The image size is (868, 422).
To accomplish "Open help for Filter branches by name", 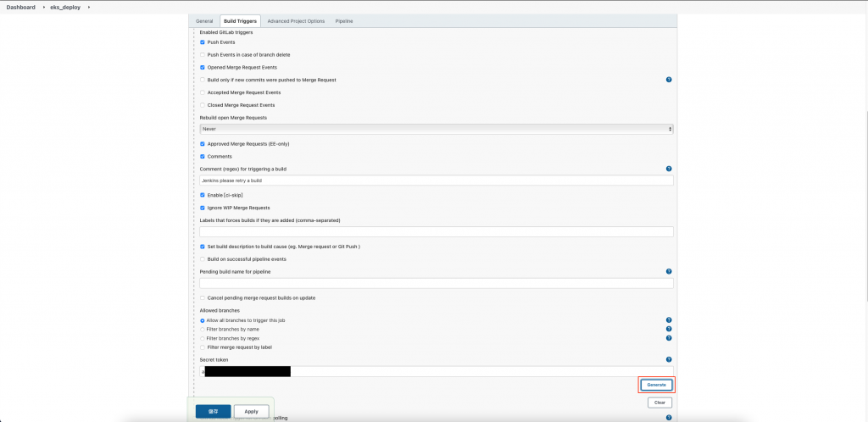I will (x=669, y=329).
